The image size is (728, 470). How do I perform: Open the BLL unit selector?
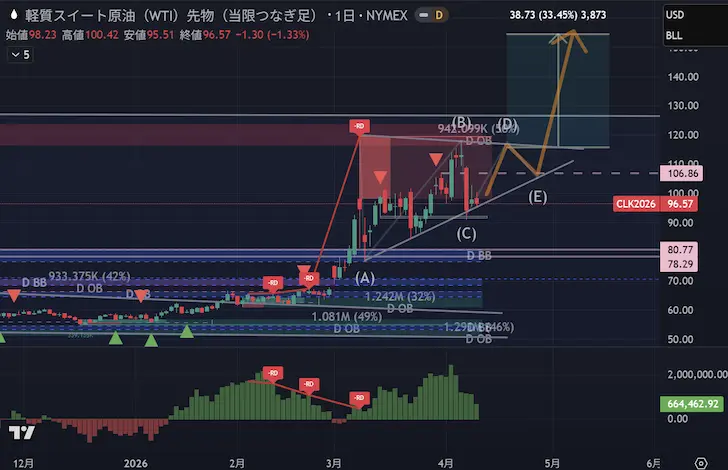pyautogui.click(x=675, y=37)
